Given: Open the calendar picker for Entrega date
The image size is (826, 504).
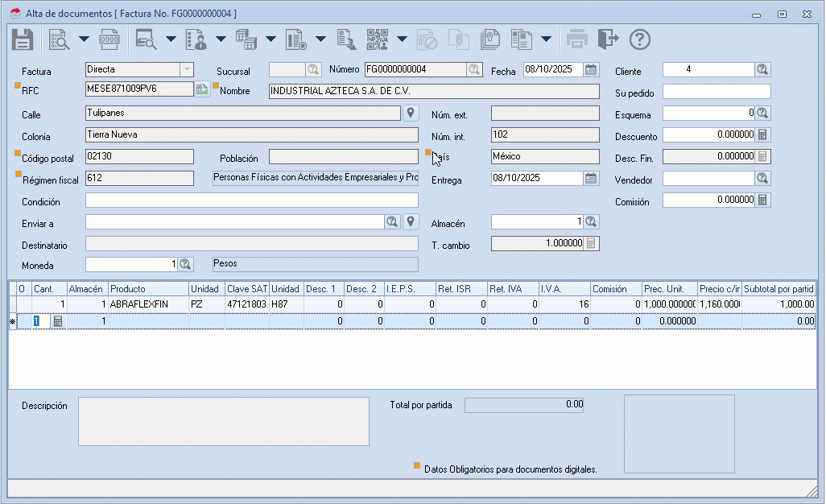Looking at the screenshot, I should click(x=592, y=179).
